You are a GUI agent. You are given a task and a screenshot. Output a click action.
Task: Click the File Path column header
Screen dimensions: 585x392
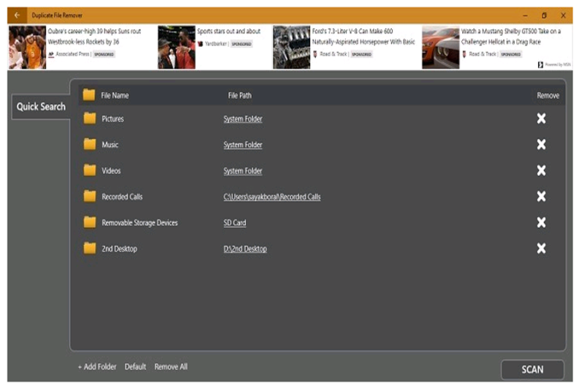(240, 96)
